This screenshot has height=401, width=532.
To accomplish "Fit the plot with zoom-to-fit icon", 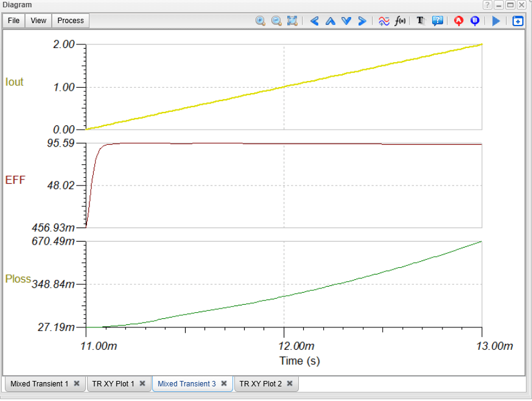I will coord(292,21).
